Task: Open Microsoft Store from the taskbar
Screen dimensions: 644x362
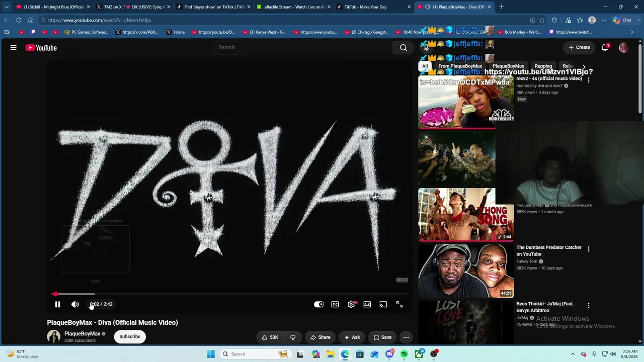Action: point(360,354)
